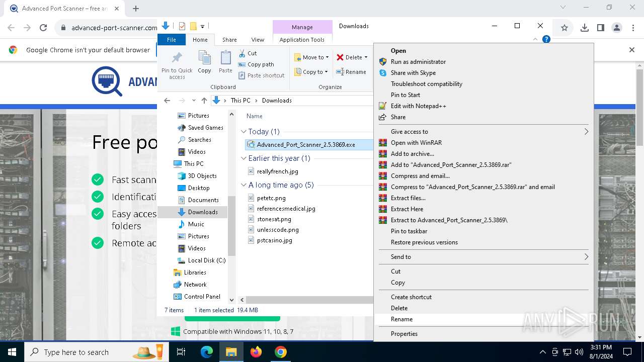Open the Application Tools tab
644x362 pixels.
302,40
